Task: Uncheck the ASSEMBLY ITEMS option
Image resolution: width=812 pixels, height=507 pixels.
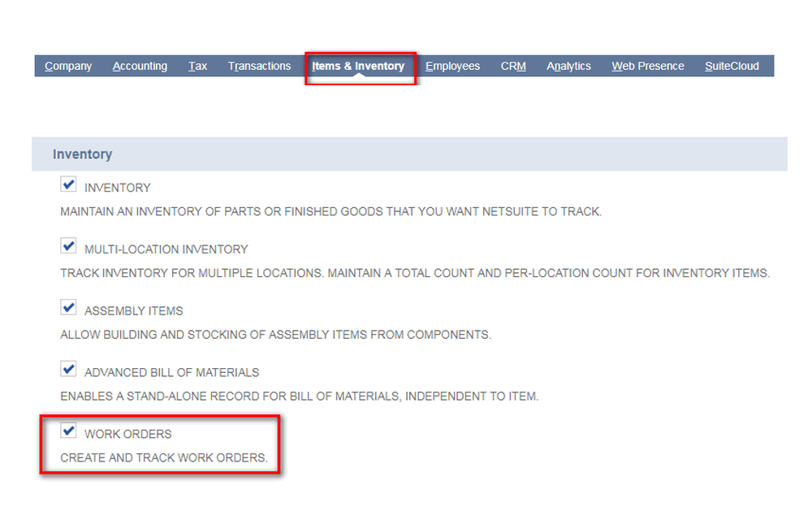Action: pyautogui.click(x=68, y=307)
